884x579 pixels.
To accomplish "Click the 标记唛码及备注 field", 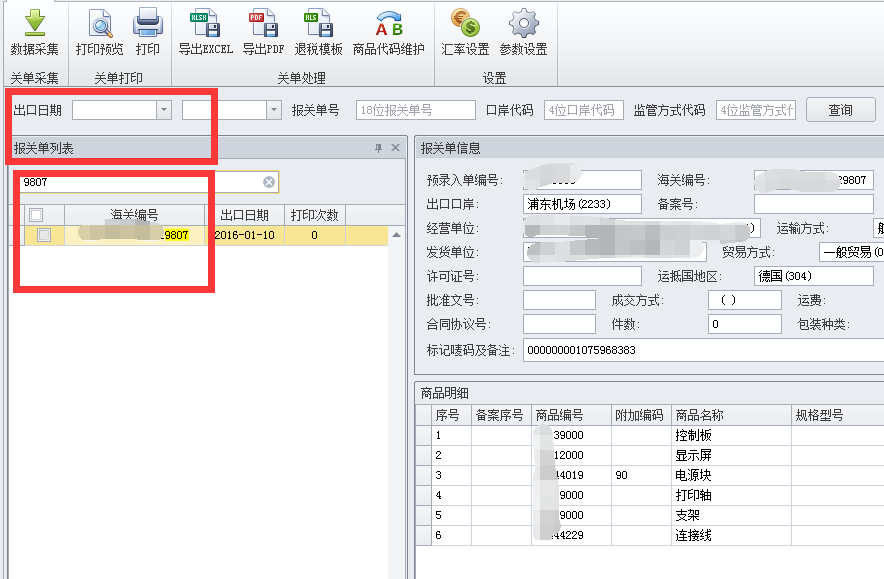I will (703, 350).
